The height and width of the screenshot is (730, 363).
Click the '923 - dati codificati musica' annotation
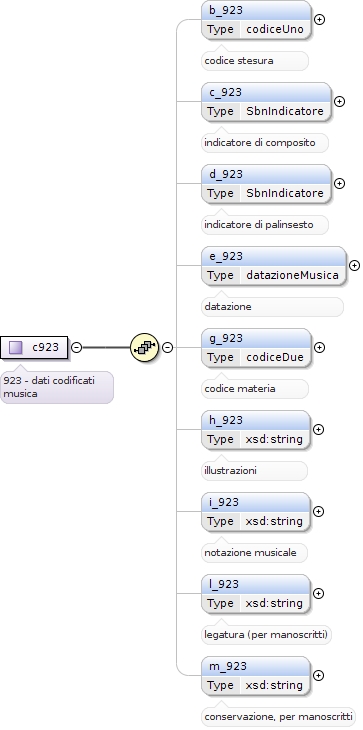(x=57, y=387)
